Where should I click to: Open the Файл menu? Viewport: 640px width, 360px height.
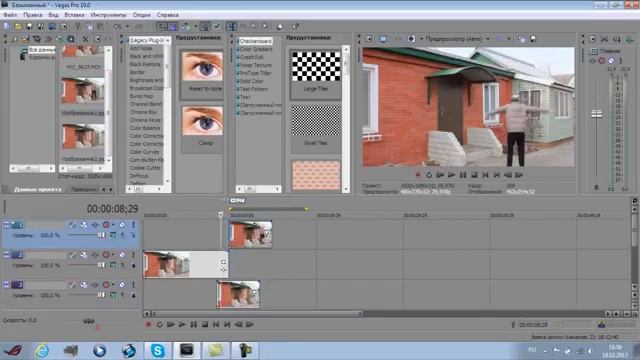tap(10, 15)
